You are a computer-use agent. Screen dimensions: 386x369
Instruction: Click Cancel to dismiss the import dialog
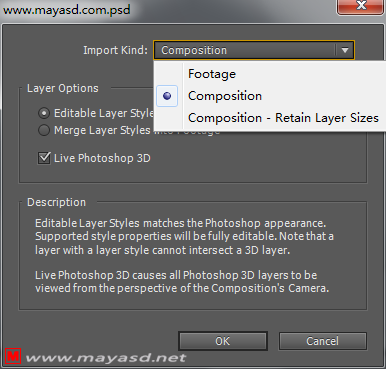[323, 341]
